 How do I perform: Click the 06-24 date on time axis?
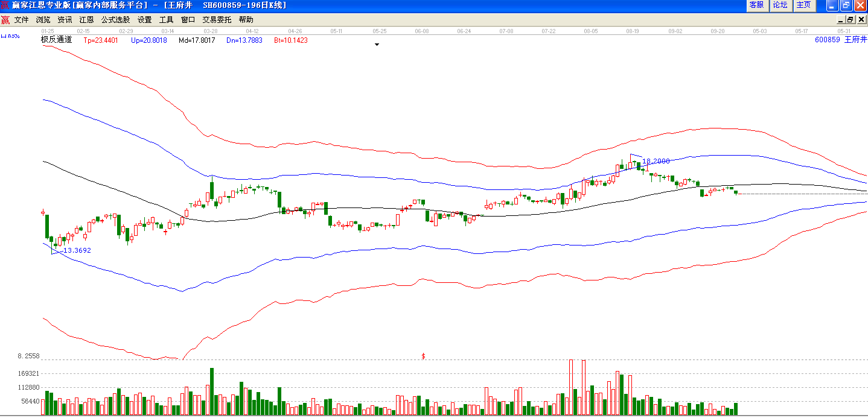(x=464, y=31)
